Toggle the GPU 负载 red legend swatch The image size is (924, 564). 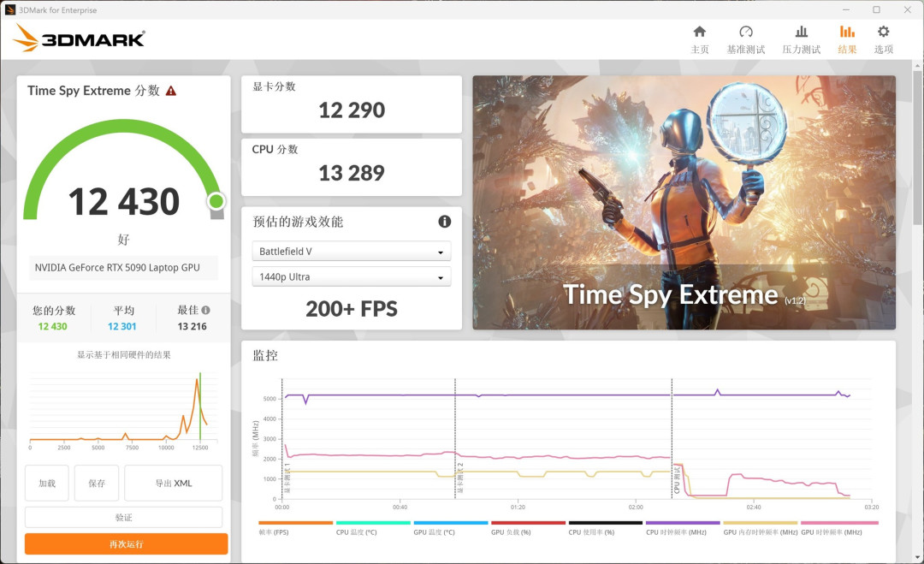pos(528,523)
